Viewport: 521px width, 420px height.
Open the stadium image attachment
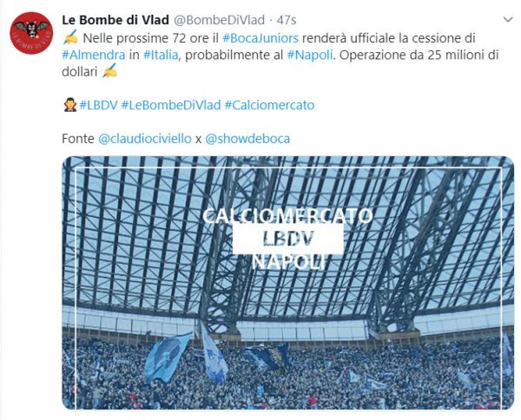(x=288, y=283)
